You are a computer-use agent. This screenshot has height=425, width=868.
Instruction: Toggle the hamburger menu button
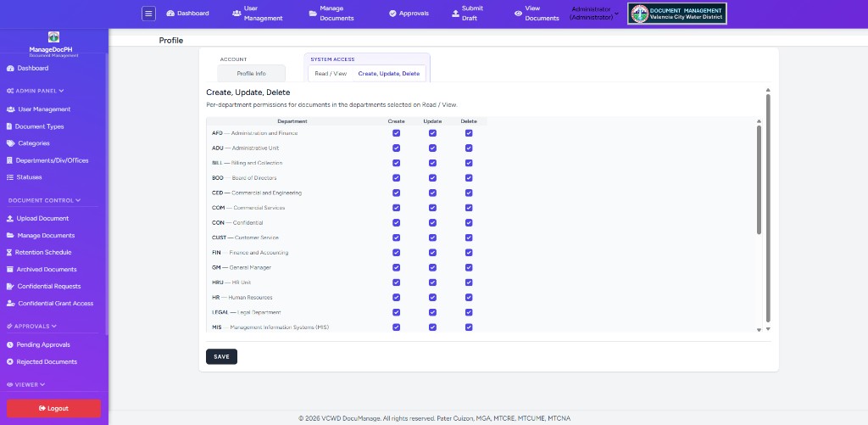tap(148, 14)
